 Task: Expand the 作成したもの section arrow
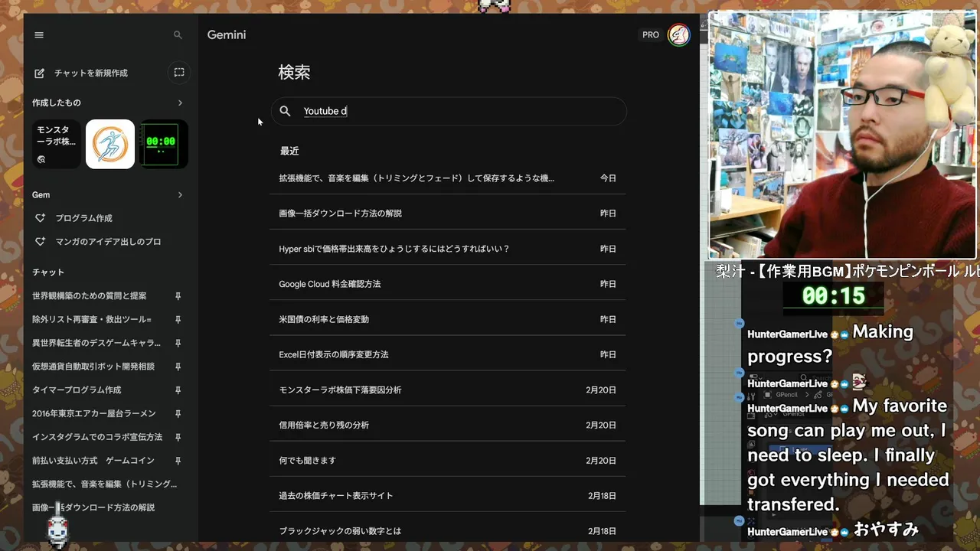[x=180, y=103]
